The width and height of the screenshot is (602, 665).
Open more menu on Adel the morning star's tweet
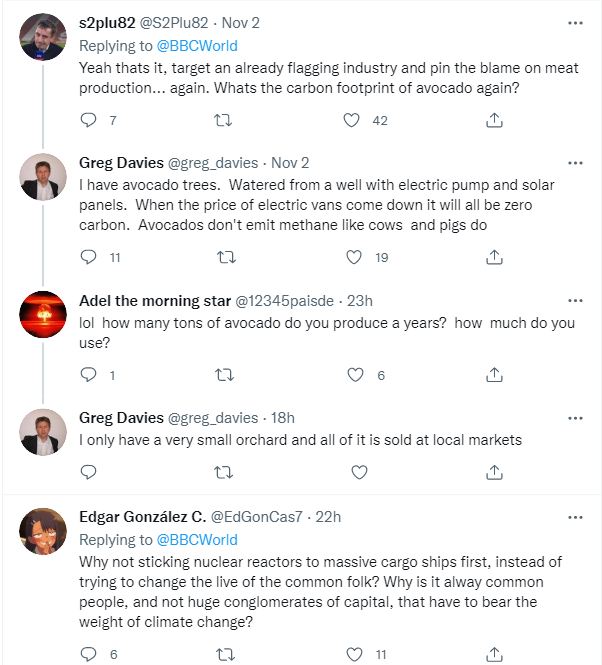(575, 300)
